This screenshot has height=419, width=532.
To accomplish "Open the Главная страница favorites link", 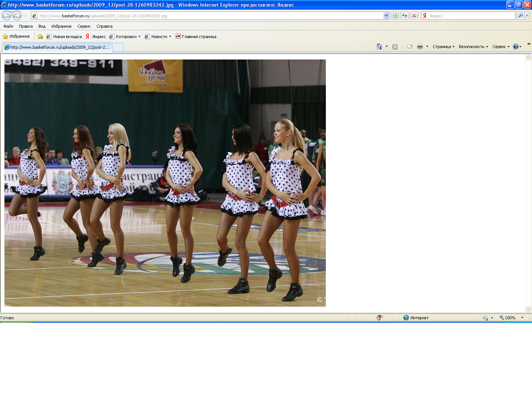I will point(196,37).
